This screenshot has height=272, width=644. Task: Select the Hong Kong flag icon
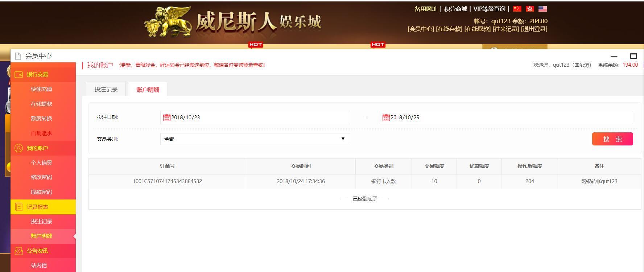click(530, 9)
